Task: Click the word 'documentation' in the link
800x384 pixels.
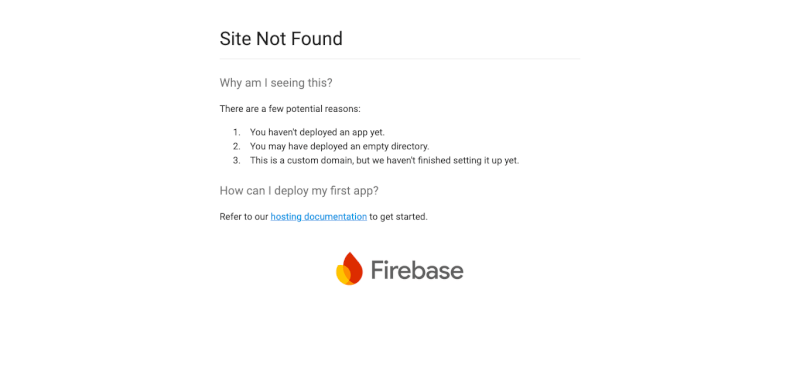Action: pos(335,217)
